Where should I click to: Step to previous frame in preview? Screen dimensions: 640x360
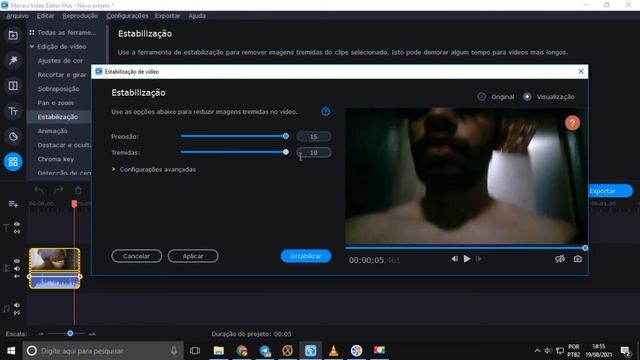point(454,259)
